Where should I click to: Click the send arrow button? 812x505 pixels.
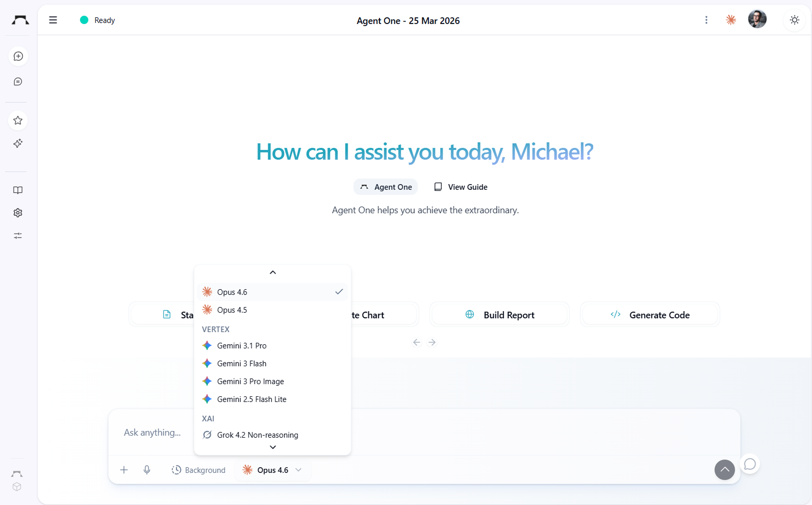(x=725, y=470)
